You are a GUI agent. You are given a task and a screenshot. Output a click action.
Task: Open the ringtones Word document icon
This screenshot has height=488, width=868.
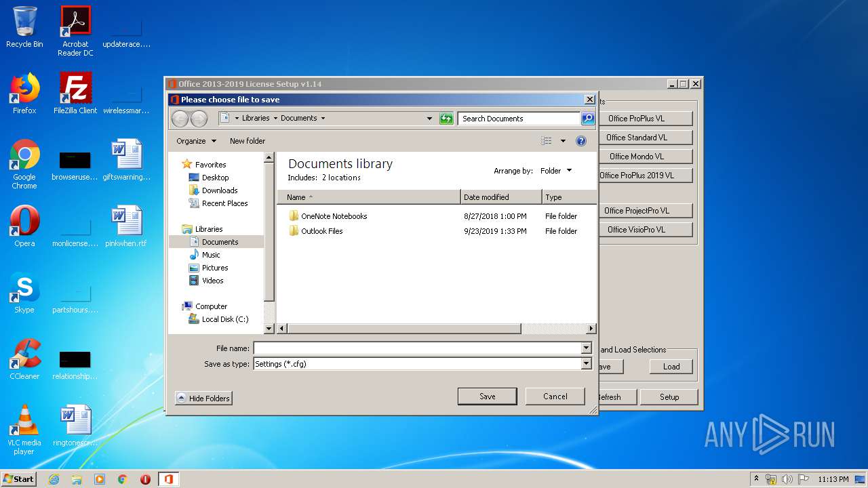click(x=75, y=426)
